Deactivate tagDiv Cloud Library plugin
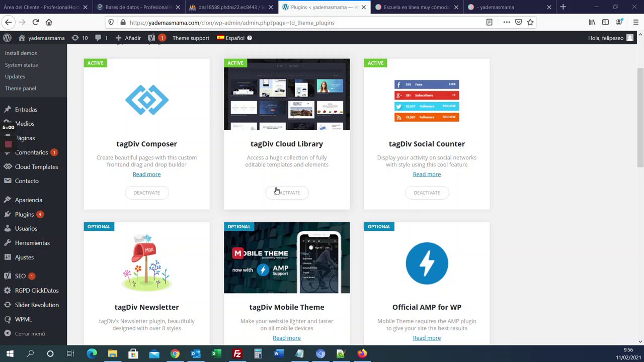This screenshot has width=644, height=362. 287,193
